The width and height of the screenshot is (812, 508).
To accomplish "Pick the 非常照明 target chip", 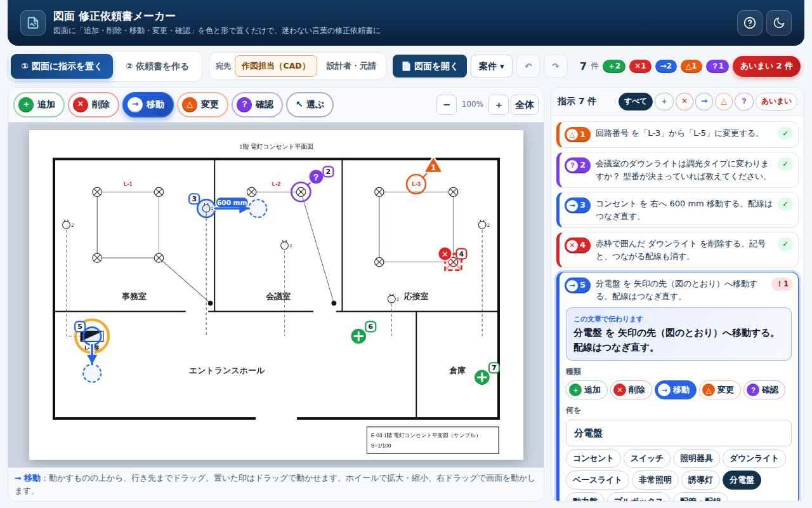I will pyautogui.click(x=655, y=480).
